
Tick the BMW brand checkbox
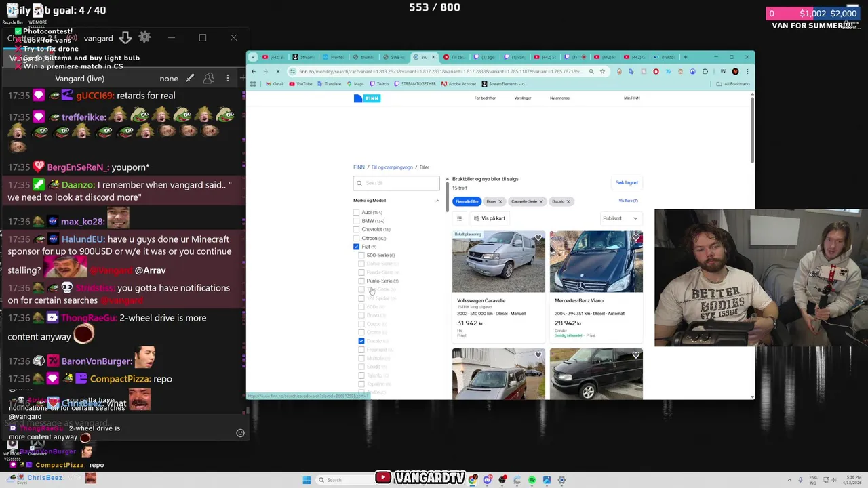(356, 221)
